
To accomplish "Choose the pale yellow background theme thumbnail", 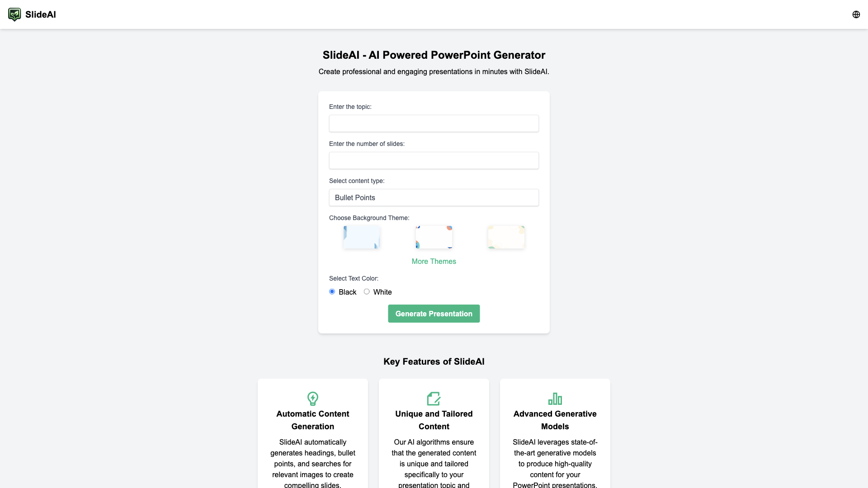I will pyautogui.click(x=506, y=237).
